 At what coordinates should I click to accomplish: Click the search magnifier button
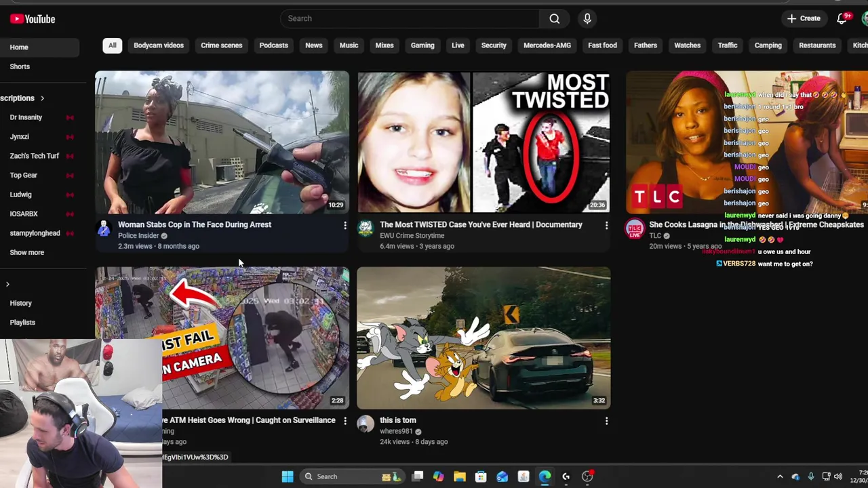click(555, 18)
